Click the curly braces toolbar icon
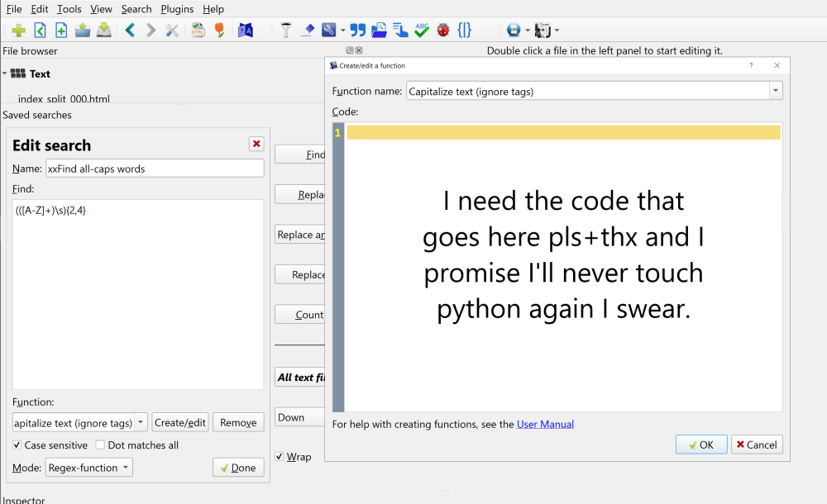The width and height of the screenshot is (827, 504). [465, 31]
